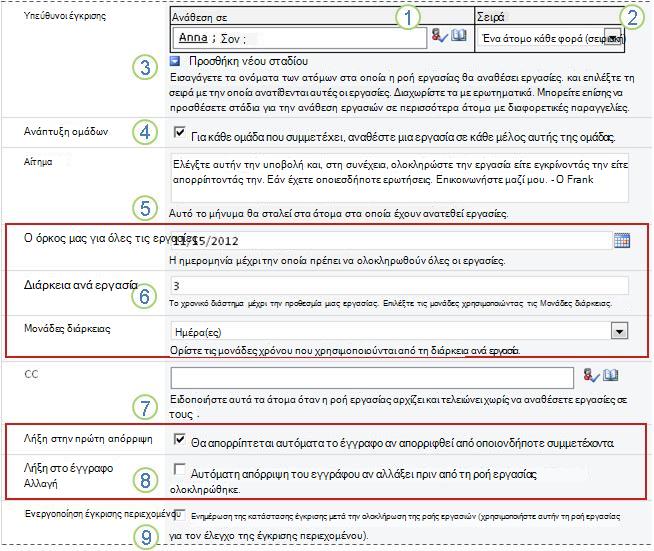Enable Λήξη στο έγγραφο Αλλαγή checkbox

click(x=179, y=469)
